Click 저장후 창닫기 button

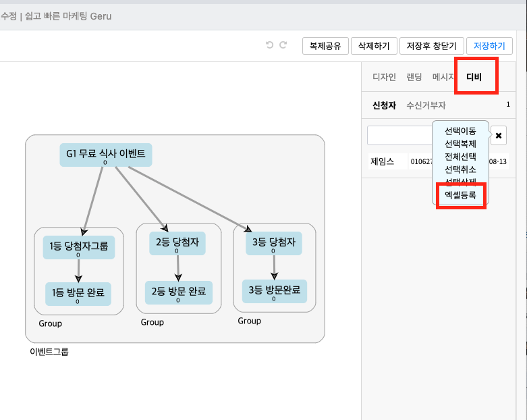[432, 46]
